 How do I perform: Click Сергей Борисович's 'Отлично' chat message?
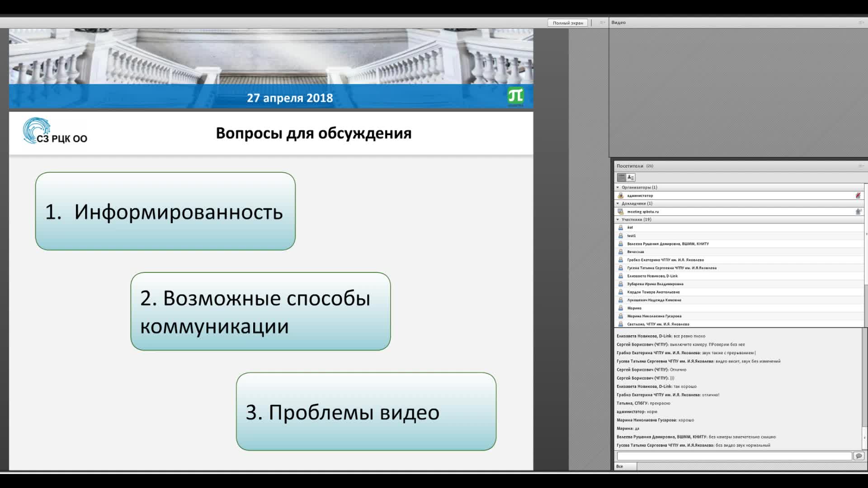678,370
